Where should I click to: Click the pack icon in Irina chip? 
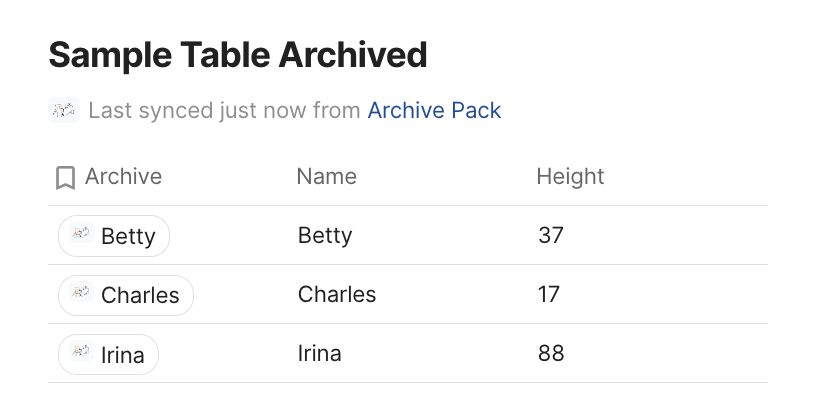(82, 353)
